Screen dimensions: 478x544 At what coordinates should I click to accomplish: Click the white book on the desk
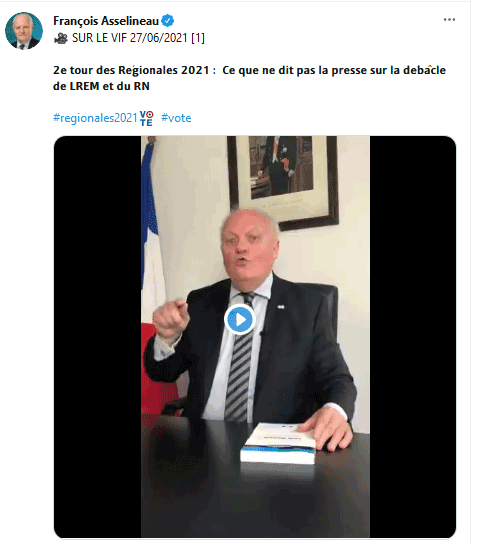tap(279, 444)
